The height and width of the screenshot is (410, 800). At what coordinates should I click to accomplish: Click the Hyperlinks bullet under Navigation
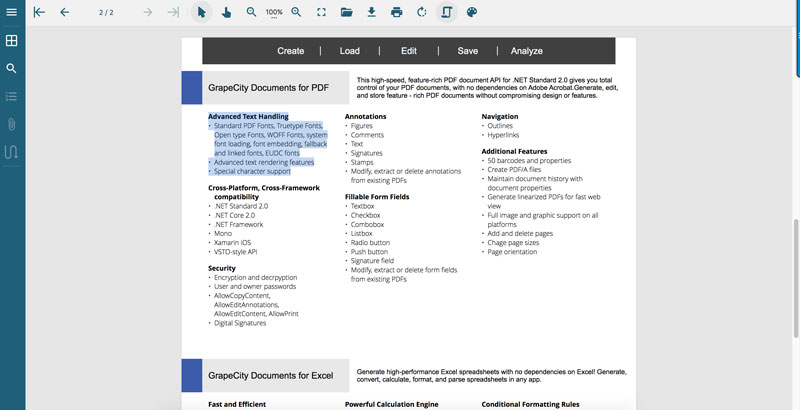click(x=503, y=135)
